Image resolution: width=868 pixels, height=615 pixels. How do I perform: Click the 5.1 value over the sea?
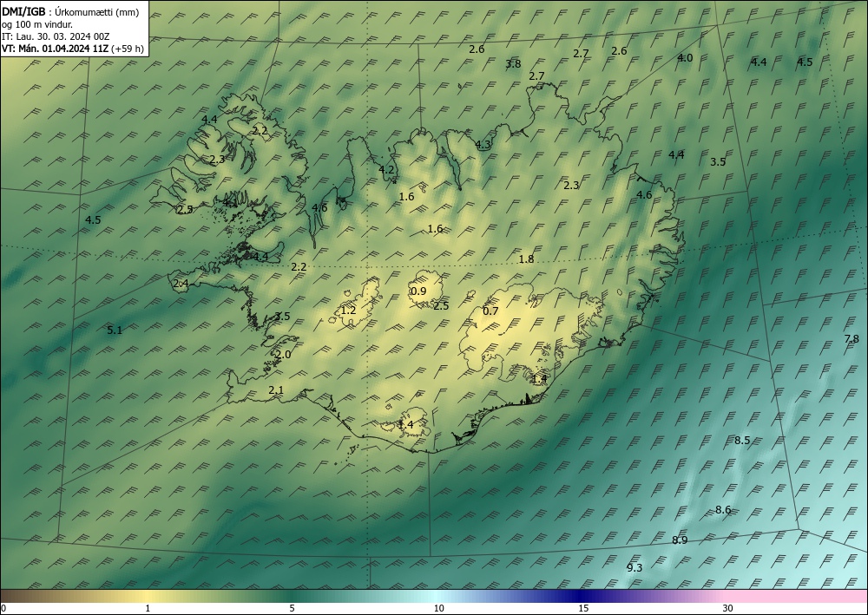tap(115, 330)
